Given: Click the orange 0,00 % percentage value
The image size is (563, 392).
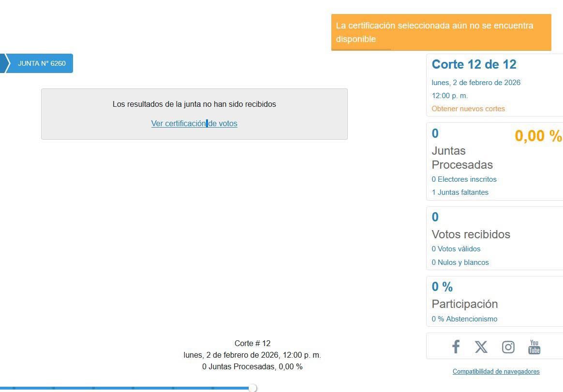Looking at the screenshot, I should tap(538, 136).
